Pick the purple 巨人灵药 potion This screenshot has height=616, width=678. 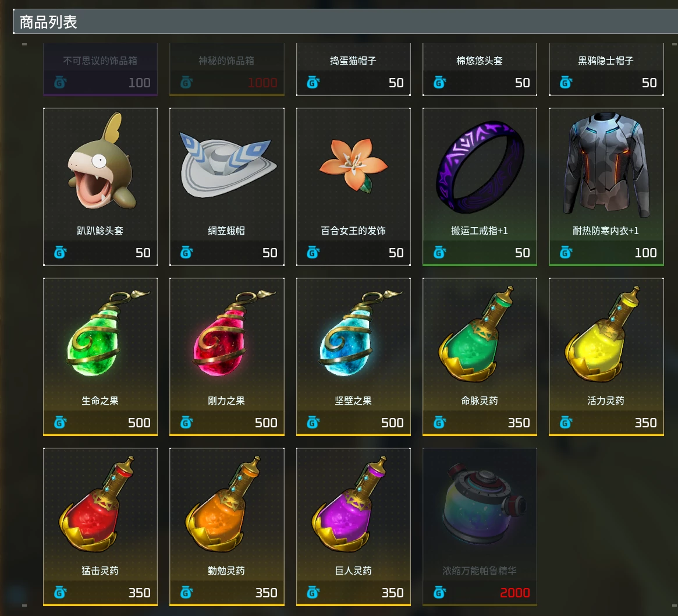[353, 526]
